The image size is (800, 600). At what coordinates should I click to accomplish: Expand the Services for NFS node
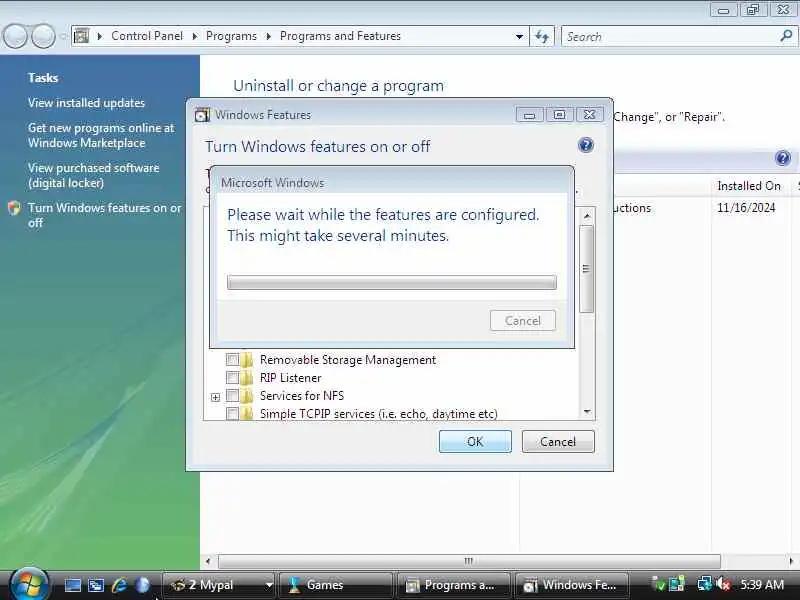(x=215, y=397)
